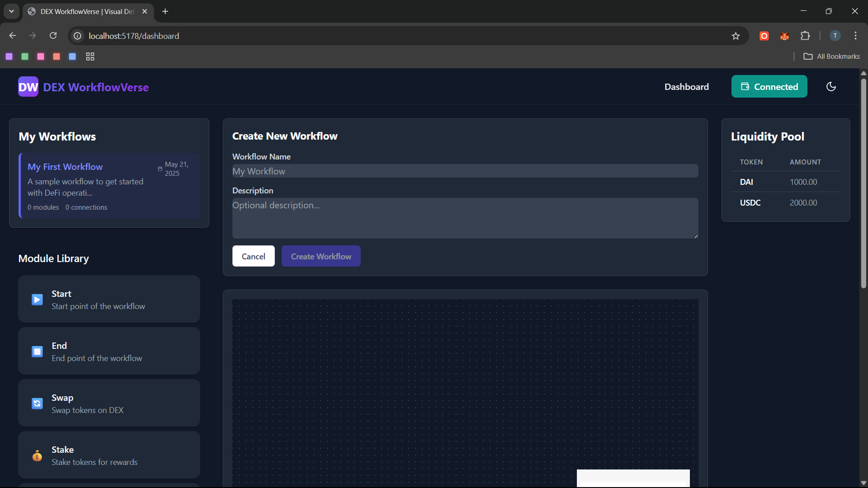This screenshot has height=488, width=868.
Task: Toggle dark mode moon icon
Action: pos(831,87)
